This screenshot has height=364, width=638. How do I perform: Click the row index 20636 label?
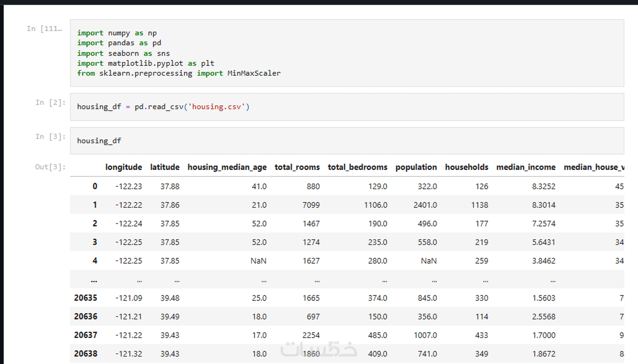pyautogui.click(x=86, y=316)
